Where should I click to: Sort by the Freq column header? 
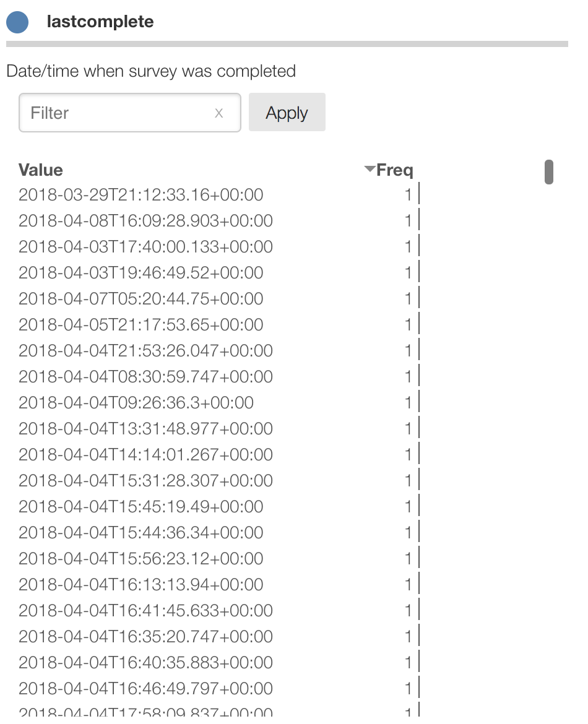point(394,170)
